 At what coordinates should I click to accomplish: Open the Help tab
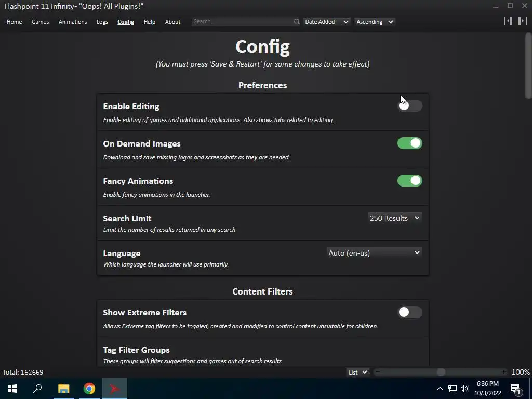tap(149, 22)
